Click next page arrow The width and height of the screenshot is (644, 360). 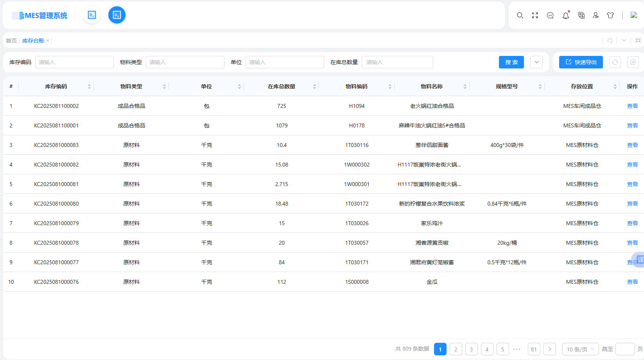coord(550,349)
